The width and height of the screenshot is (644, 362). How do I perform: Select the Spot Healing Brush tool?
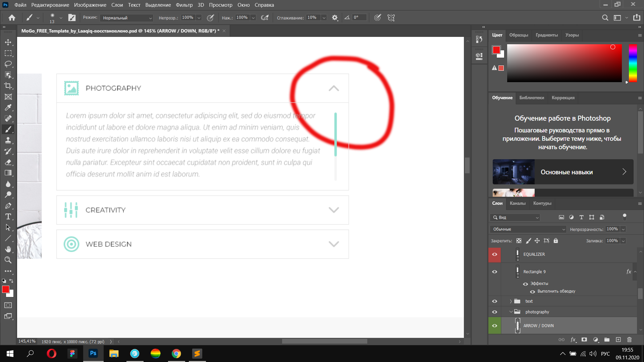point(8,118)
